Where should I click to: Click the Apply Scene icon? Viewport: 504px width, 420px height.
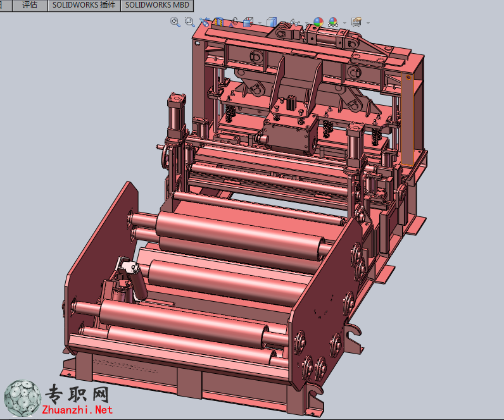(333, 22)
